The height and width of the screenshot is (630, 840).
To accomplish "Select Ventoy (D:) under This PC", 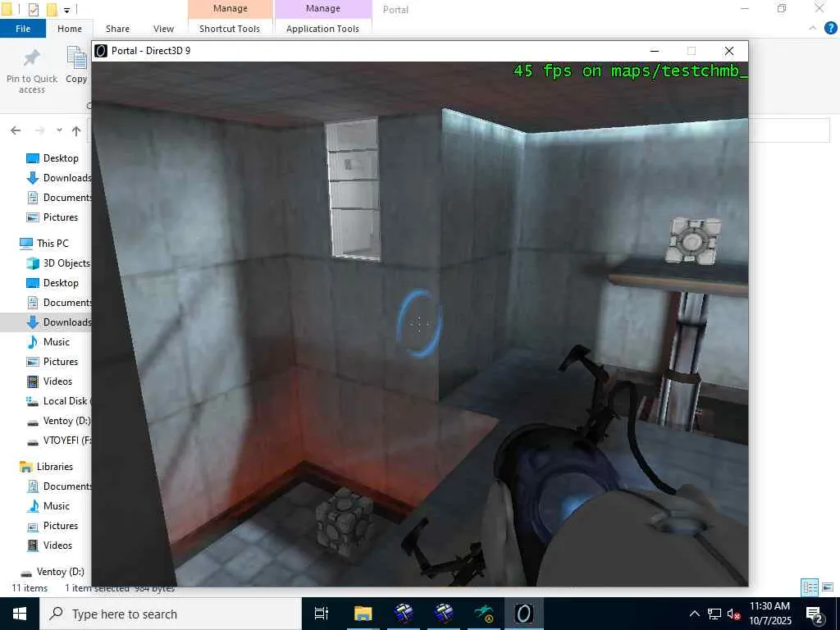I will tap(59, 421).
